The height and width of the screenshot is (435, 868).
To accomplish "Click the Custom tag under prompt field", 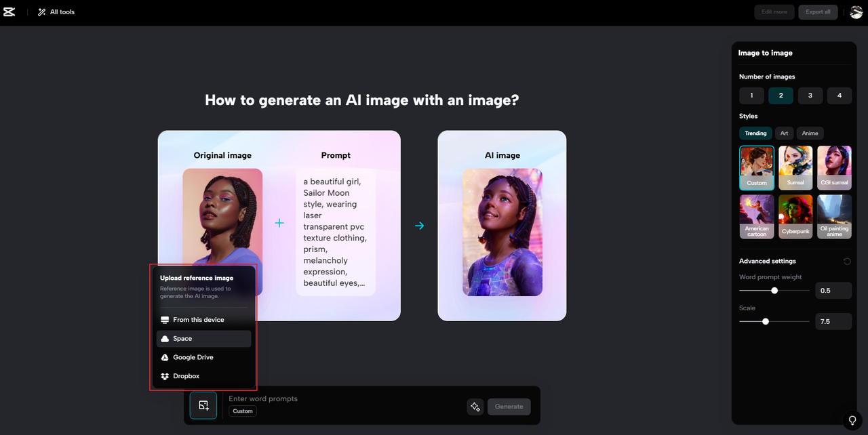I will [243, 411].
